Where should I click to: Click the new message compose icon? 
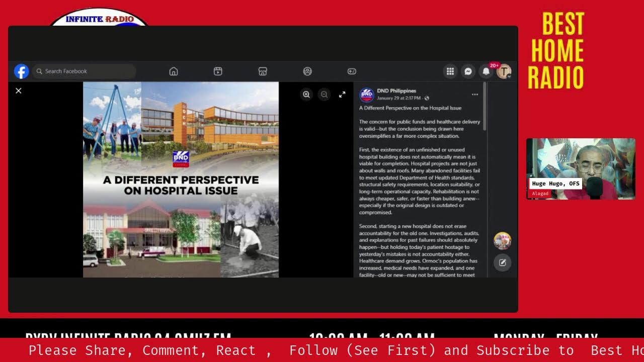coord(502,262)
